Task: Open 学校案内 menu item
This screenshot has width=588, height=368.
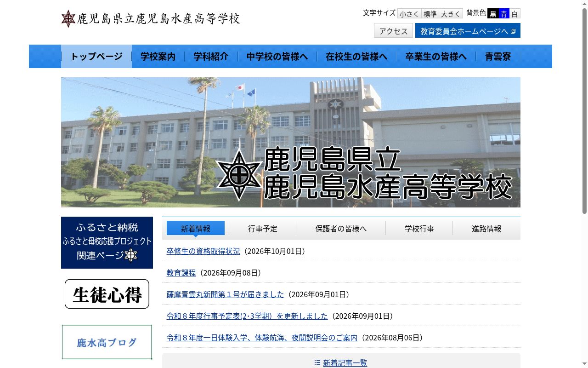Action: click(158, 57)
